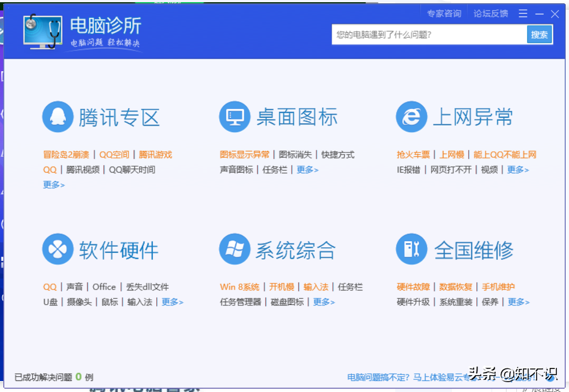
Task: Click inside the problem search input box
Action: [x=428, y=34]
